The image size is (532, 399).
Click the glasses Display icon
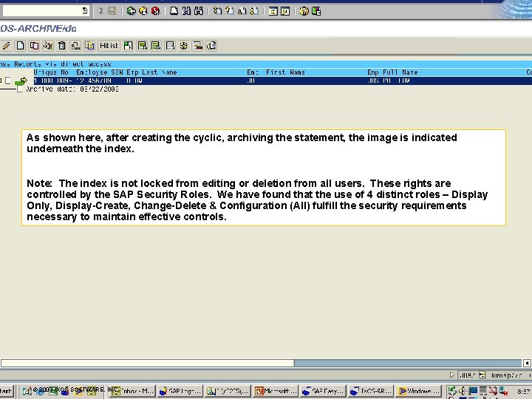coord(75,46)
